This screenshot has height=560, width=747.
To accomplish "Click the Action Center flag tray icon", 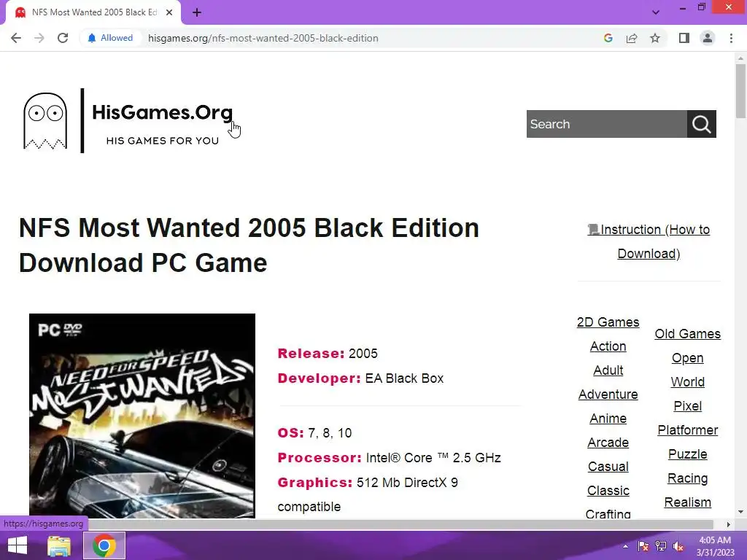I will point(643,546).
